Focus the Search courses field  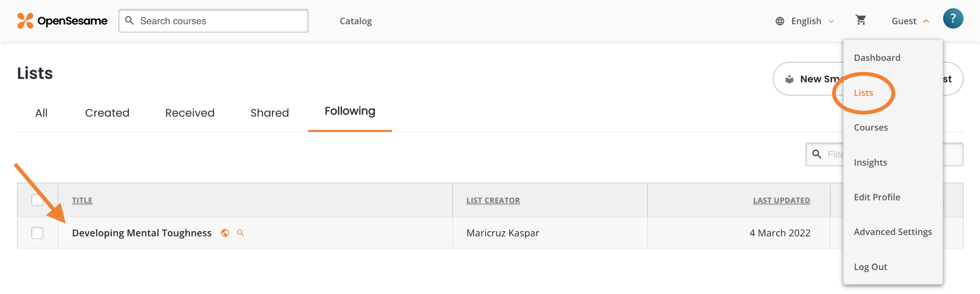tap(213, 21)
